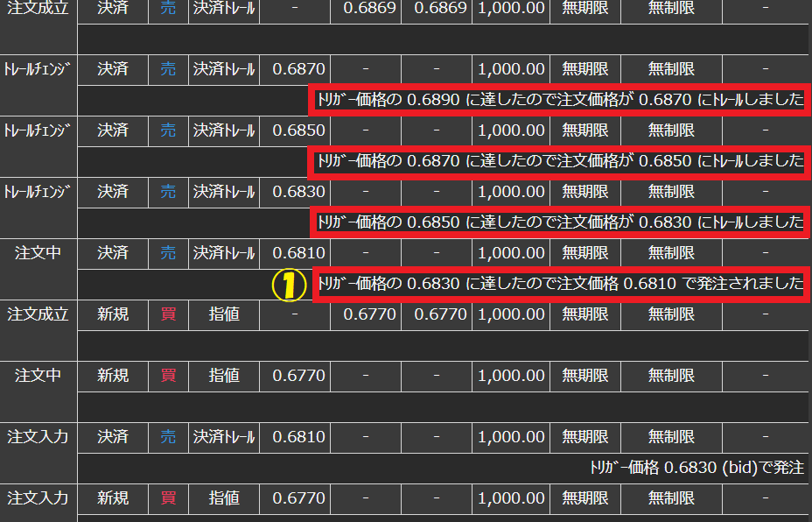The width and height of the screenshot is (812, 522).
Task: Click 買 in the 注文入力 指値 row
Action: [x=168, y=498]
